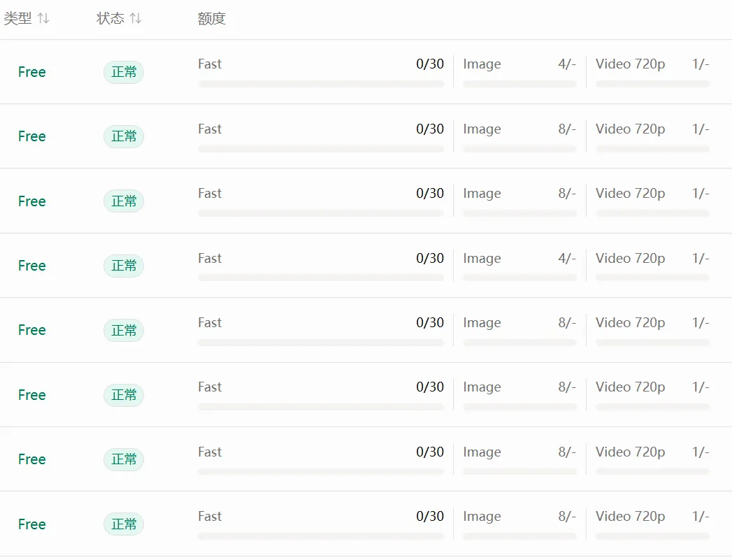Open the Free type link in fourth row
The height and width of the screenshot is (560, 732).
click(31, 266)
